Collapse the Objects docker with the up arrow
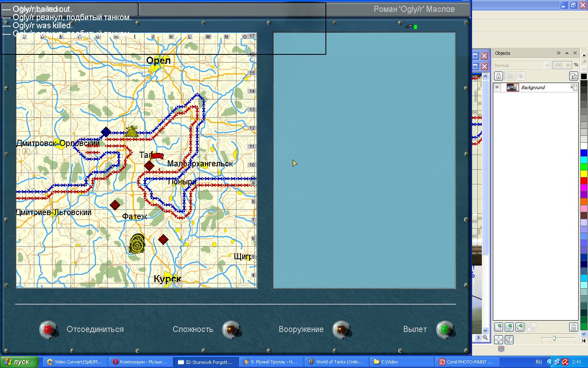 tap(567, 53)
